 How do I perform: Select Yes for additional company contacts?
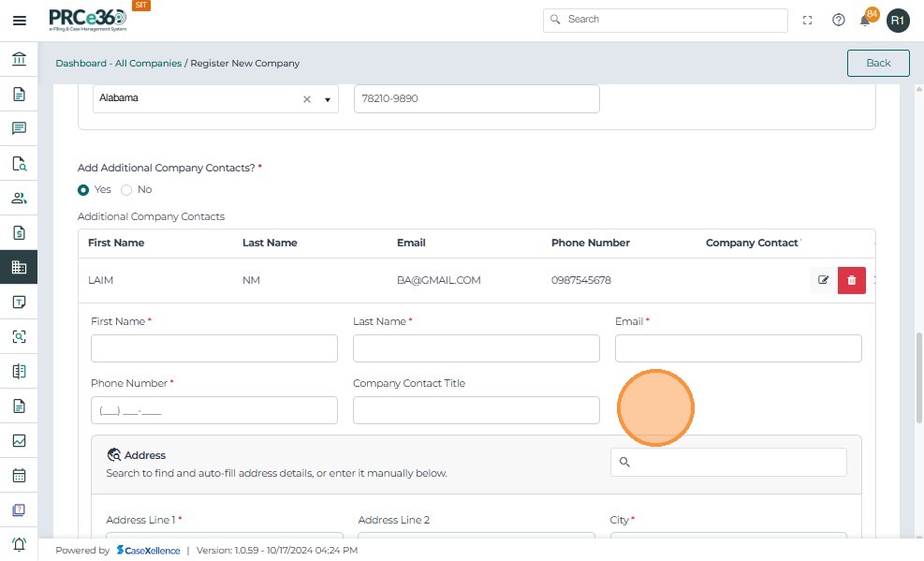84,189
